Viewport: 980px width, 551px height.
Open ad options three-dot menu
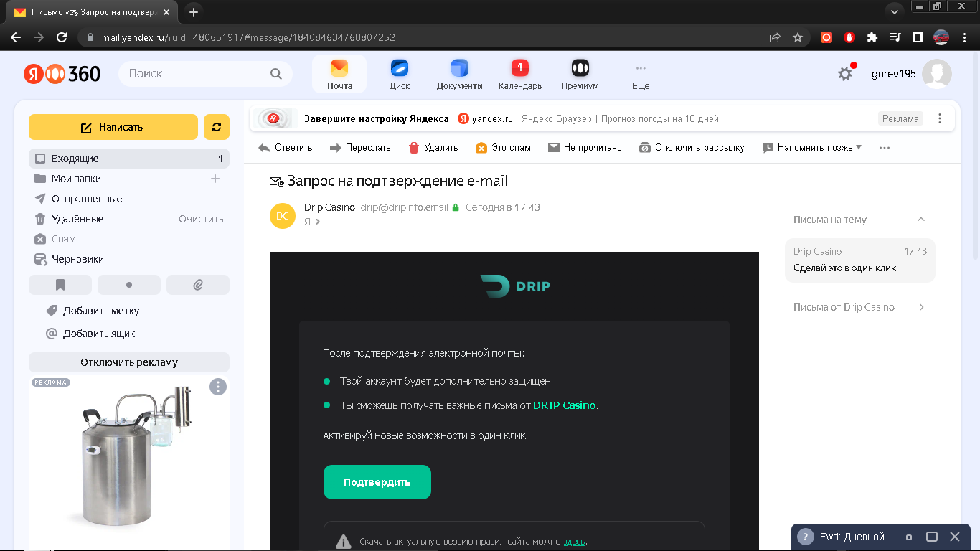217,387
